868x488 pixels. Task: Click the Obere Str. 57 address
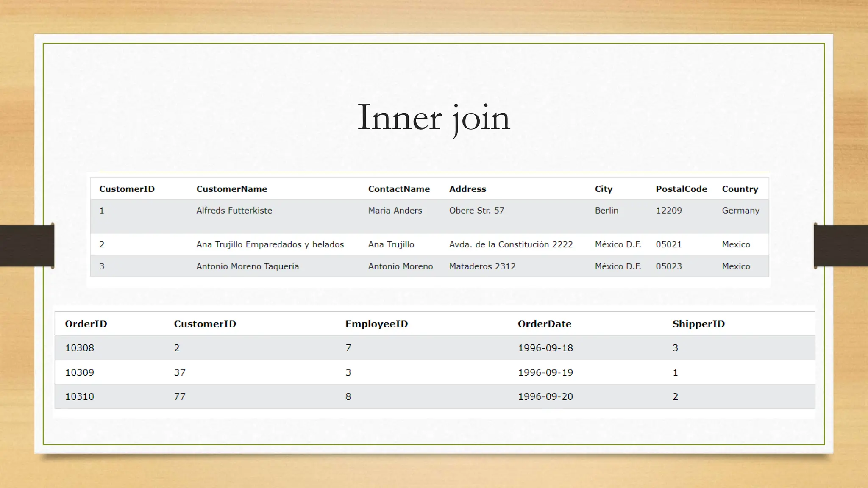click(x=476, y=211)
